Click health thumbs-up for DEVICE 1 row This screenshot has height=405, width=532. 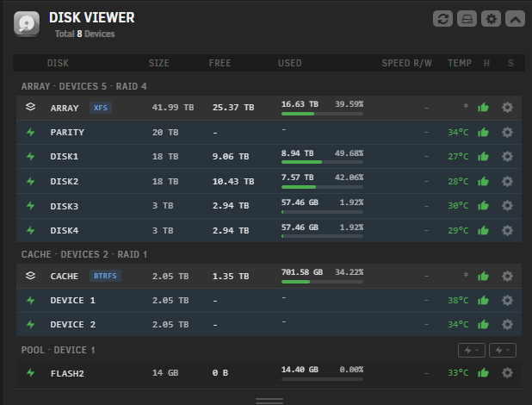[483, 301]
